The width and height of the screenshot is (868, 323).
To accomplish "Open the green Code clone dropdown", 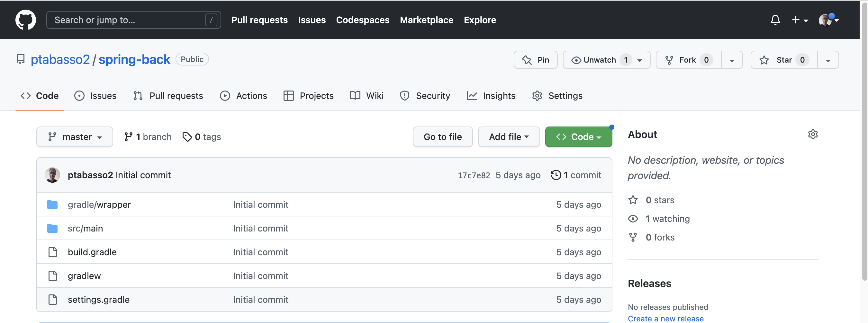I will [x=578, y=137].
